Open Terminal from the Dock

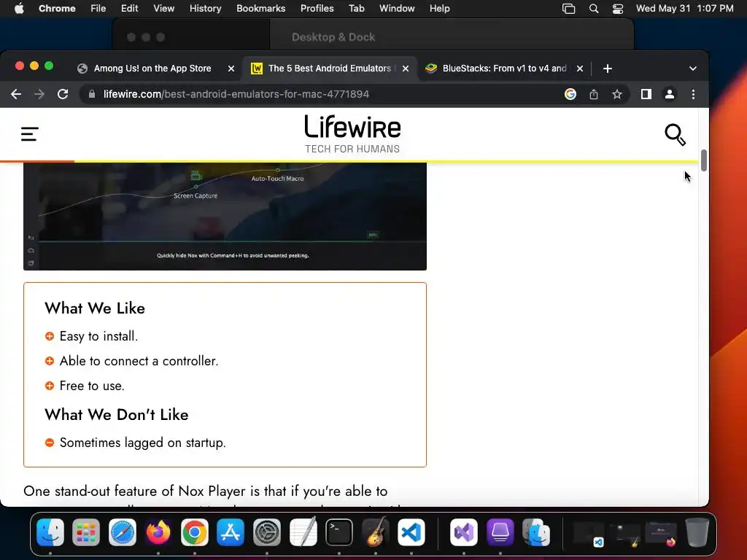(x=339, y=532)
